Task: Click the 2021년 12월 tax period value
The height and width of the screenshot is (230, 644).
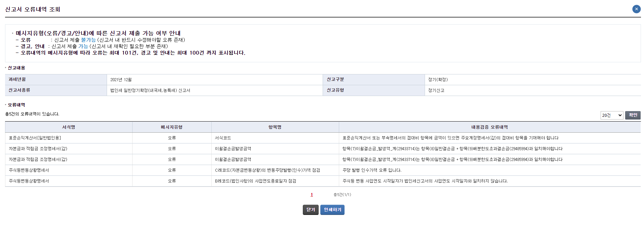Action: tap(121, 80)
